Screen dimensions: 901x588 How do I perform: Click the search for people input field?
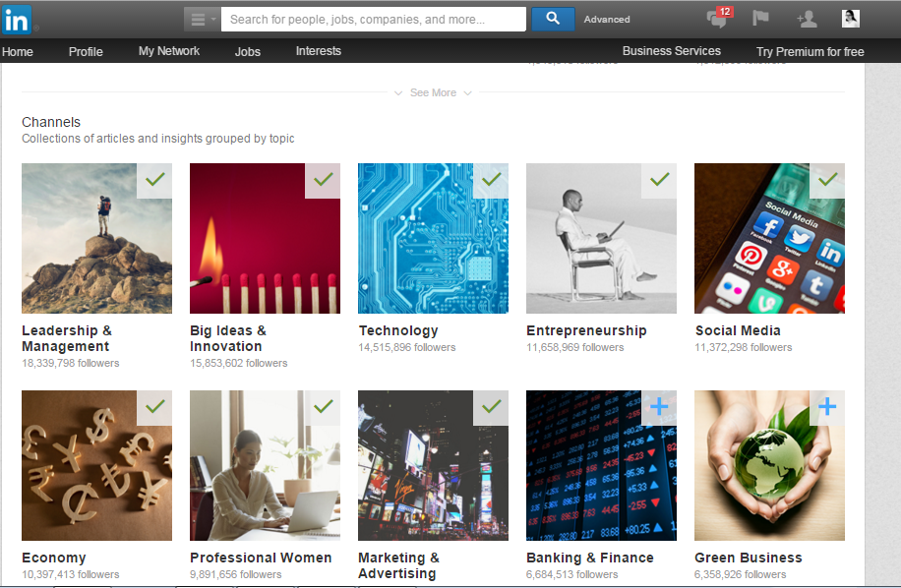(374, 19)
